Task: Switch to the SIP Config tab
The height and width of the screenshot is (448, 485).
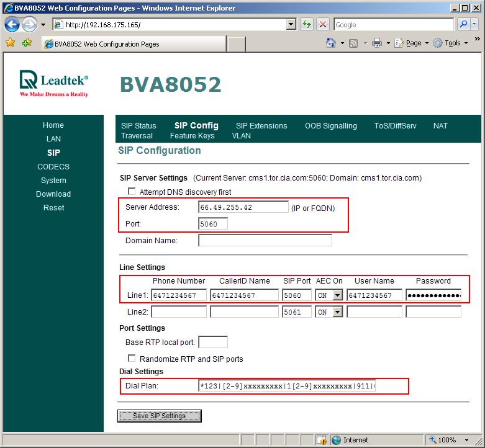Action: [196, 125]
